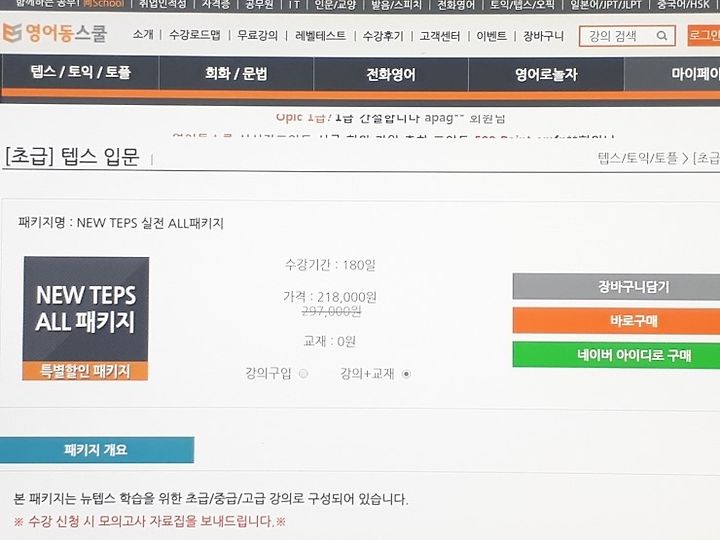Click 소개 menu link
Screen dimensions: 720x540
[143, 34]
